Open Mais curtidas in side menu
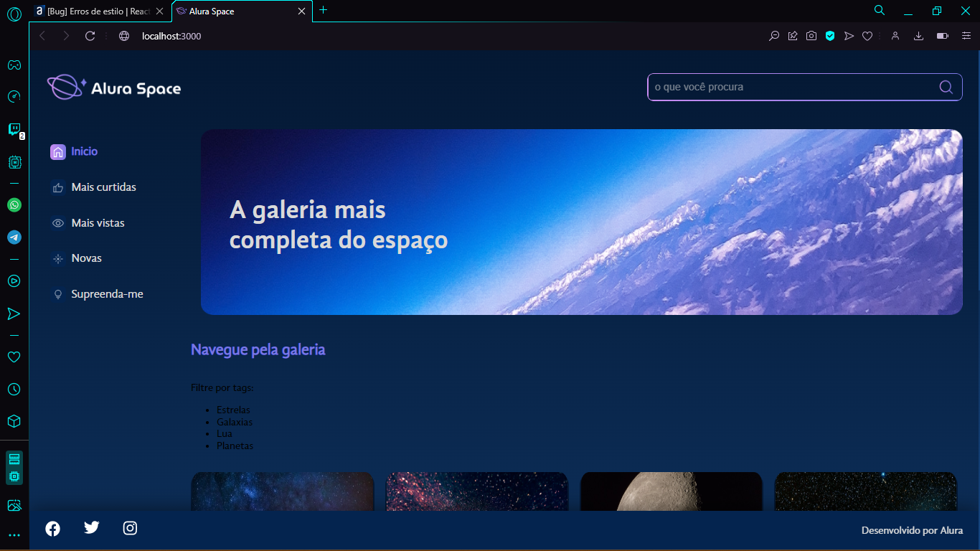 [93, 187]
